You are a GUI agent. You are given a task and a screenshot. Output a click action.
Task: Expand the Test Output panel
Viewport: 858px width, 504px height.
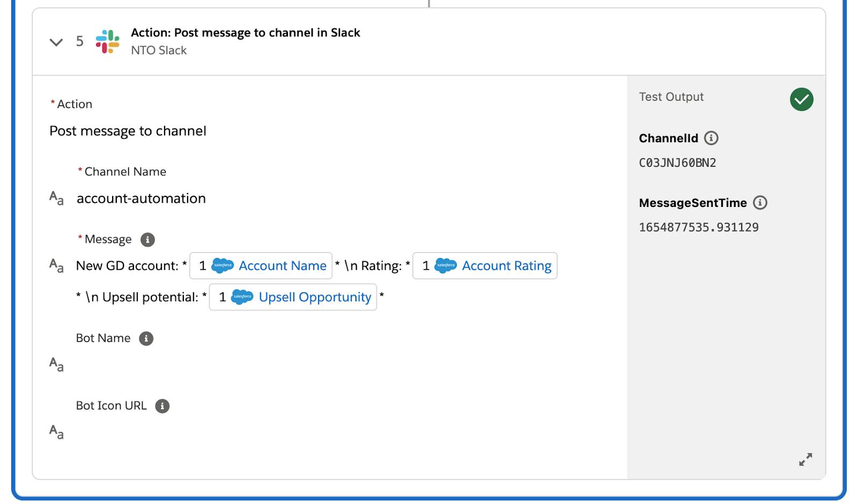click(805, 459)
